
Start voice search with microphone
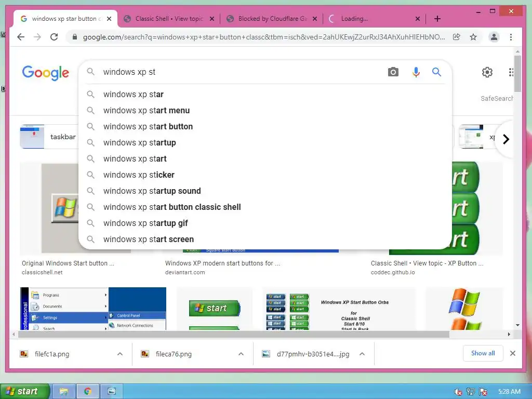(x=416, y=72)
